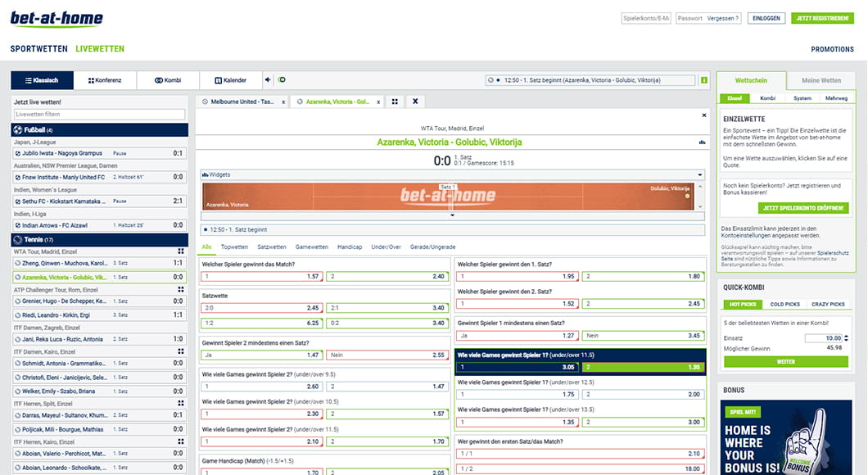This screenshot has height=475, width=868.
Task: Click the Home Is Where Your Bonus banner
Action: point(785,437)
